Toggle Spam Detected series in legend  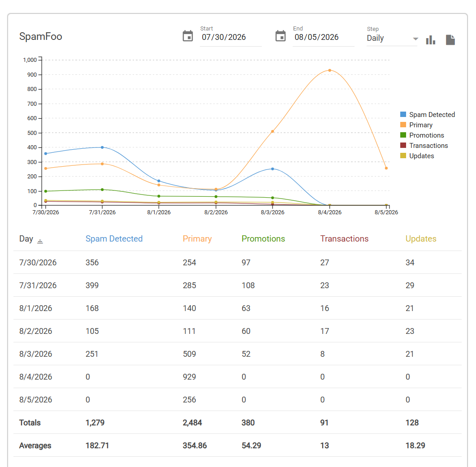click(x=428, y=114)
